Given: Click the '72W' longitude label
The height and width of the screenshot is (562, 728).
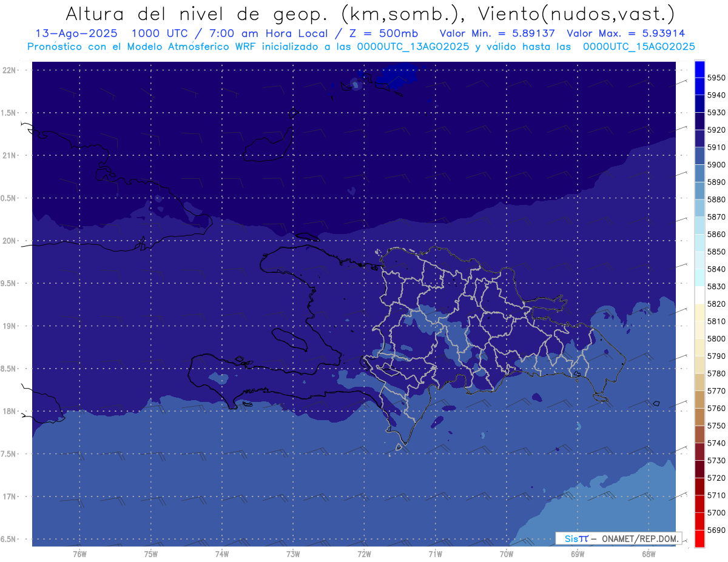Looking at the screenshot, I should point(364,554).
